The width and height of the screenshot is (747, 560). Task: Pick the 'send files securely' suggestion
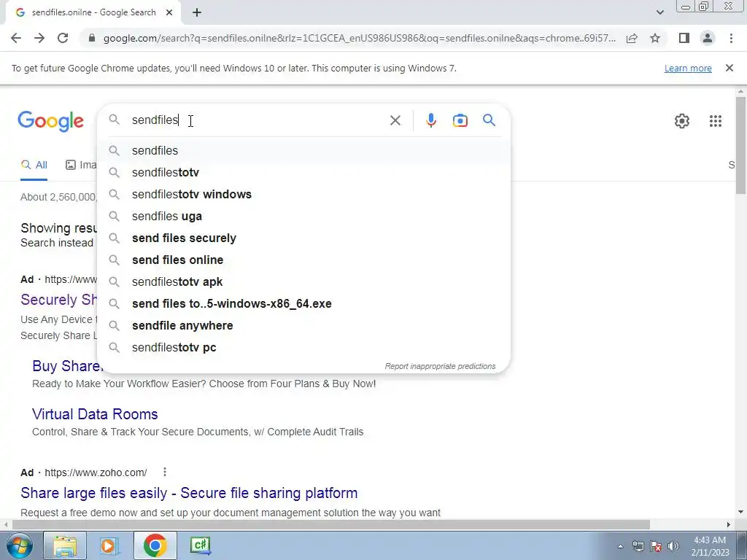pos(303,238)
